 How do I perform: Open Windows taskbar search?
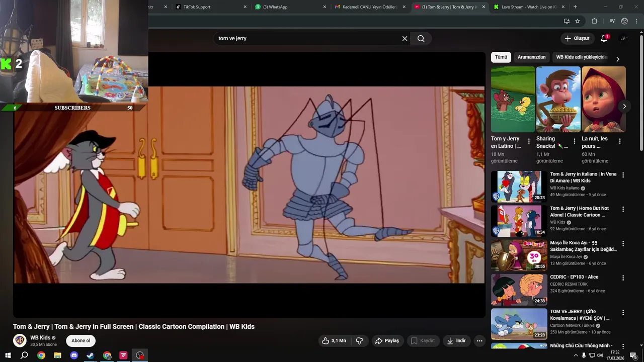pyautogui.click(x=24, y=355)
